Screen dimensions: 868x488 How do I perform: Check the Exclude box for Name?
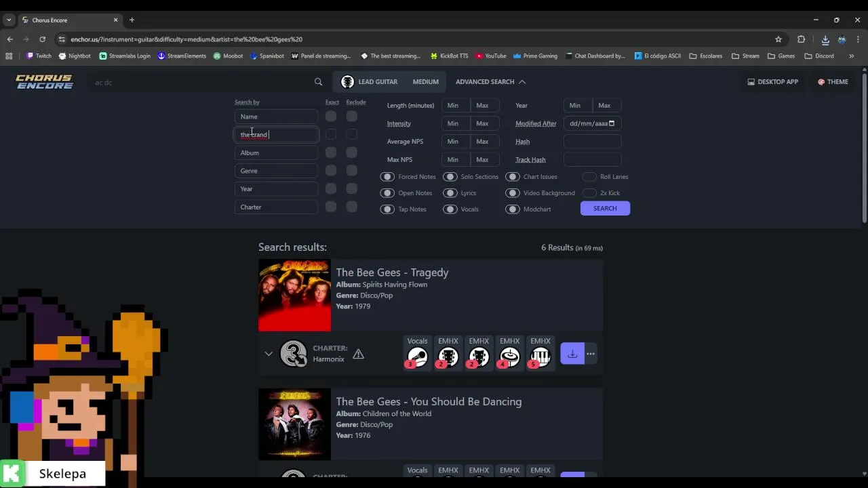pyautogui.click(x=352, y=116)
